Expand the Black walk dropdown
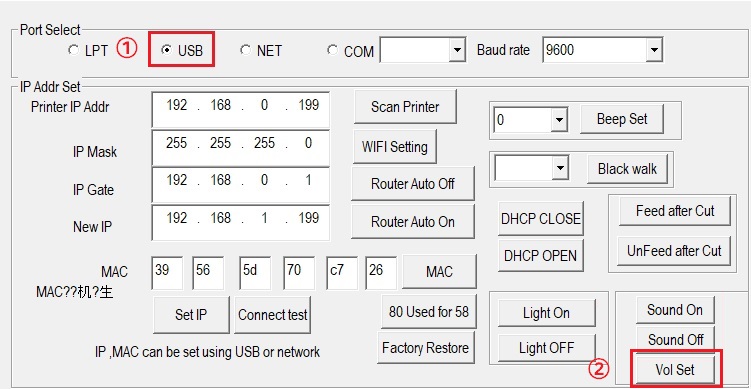Viewport: 751px width, 389px height. (559, 168)
